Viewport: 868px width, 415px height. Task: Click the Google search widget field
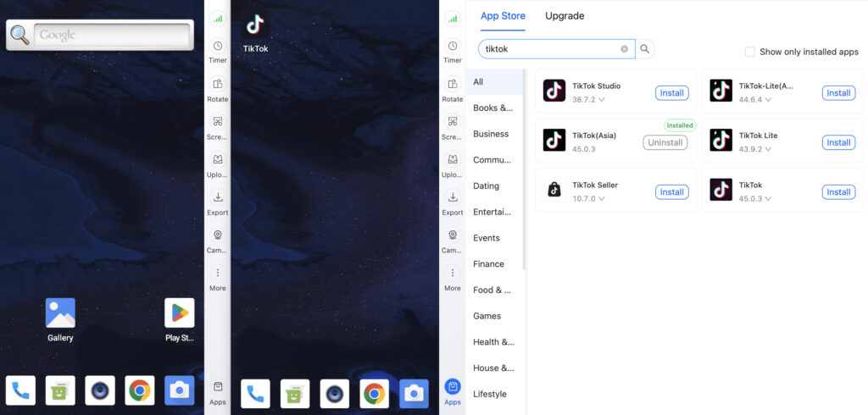coord(111,35)
